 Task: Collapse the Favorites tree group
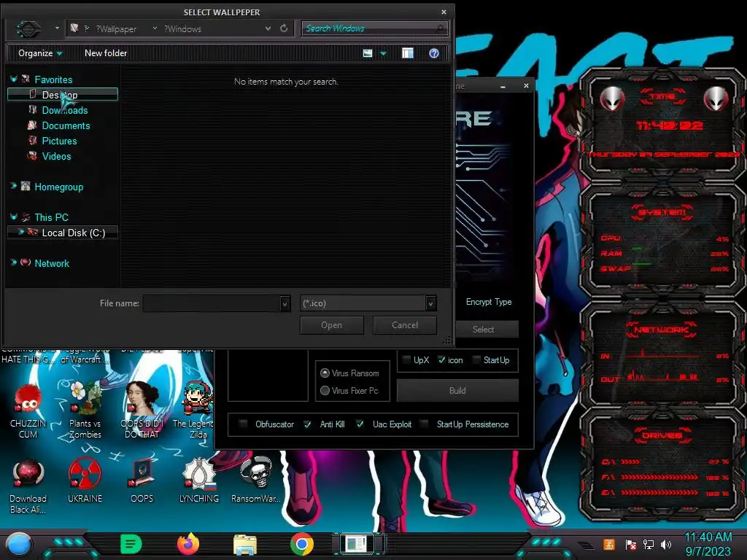click(x=13, y=79)
